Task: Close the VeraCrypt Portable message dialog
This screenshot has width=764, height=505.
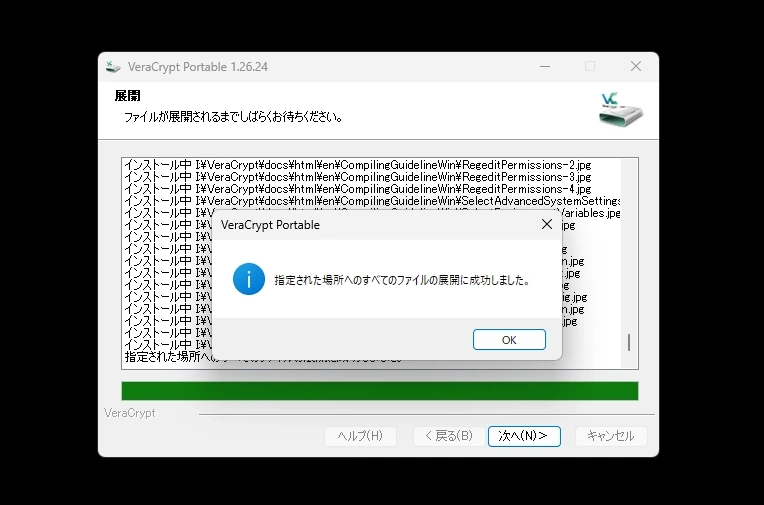Action: click(x=547, y=224)
